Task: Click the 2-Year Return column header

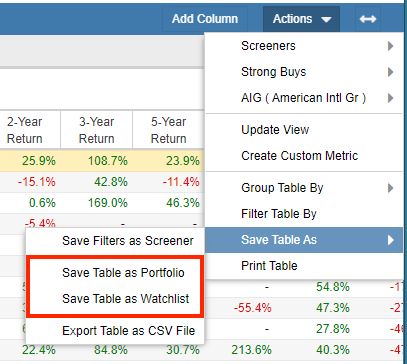Action: (25, 130)
